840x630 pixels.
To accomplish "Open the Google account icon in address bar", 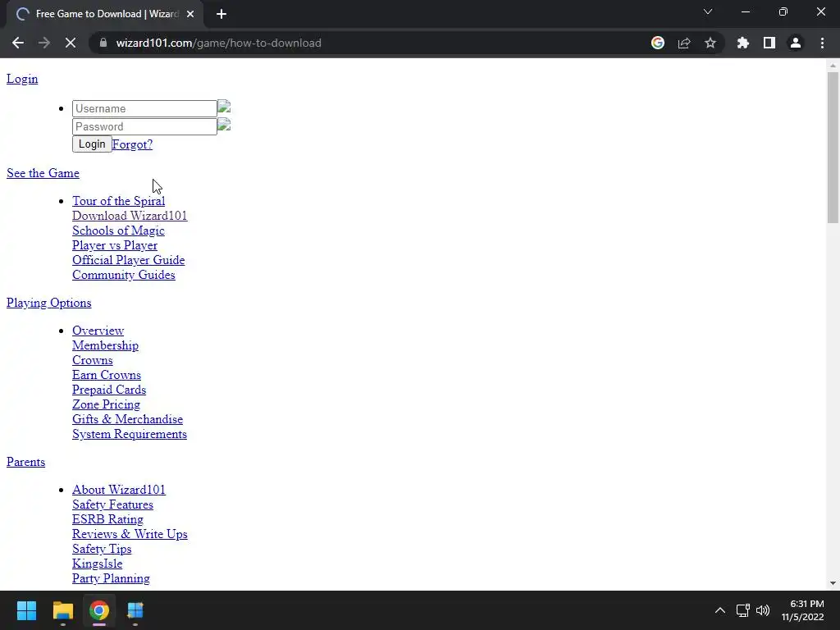I will coord(657,43).
